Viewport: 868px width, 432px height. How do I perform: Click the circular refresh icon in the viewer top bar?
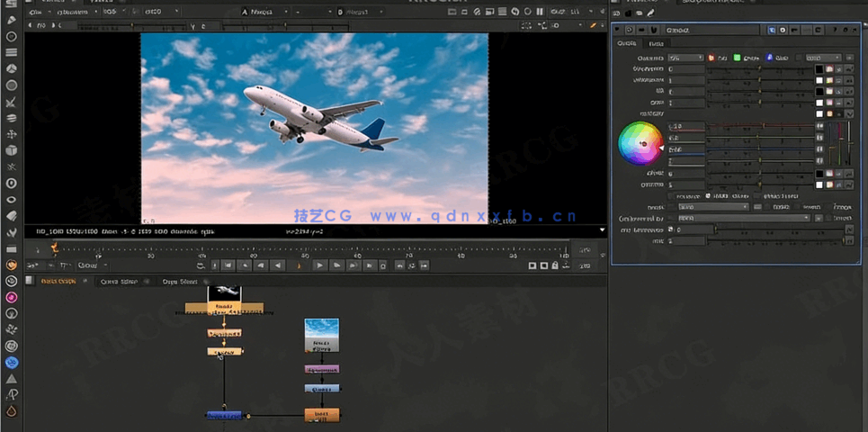click(515, 11)
